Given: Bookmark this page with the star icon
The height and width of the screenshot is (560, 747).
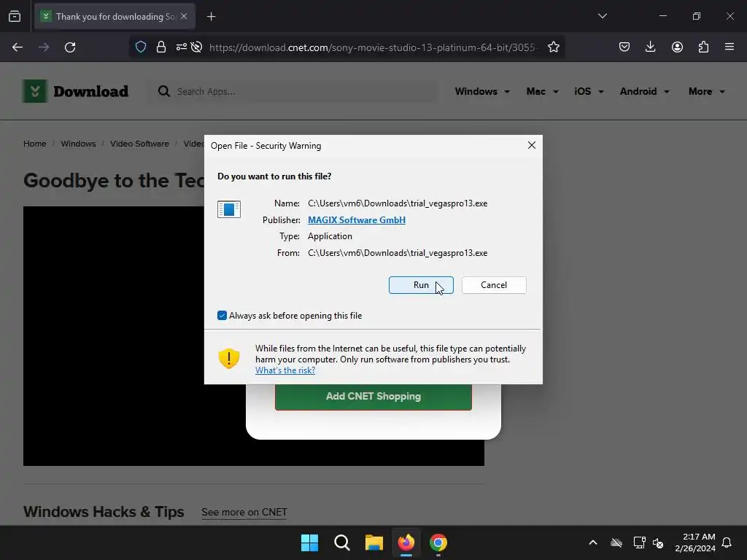Looking at the screenshot, I should [x=553, y=47].
